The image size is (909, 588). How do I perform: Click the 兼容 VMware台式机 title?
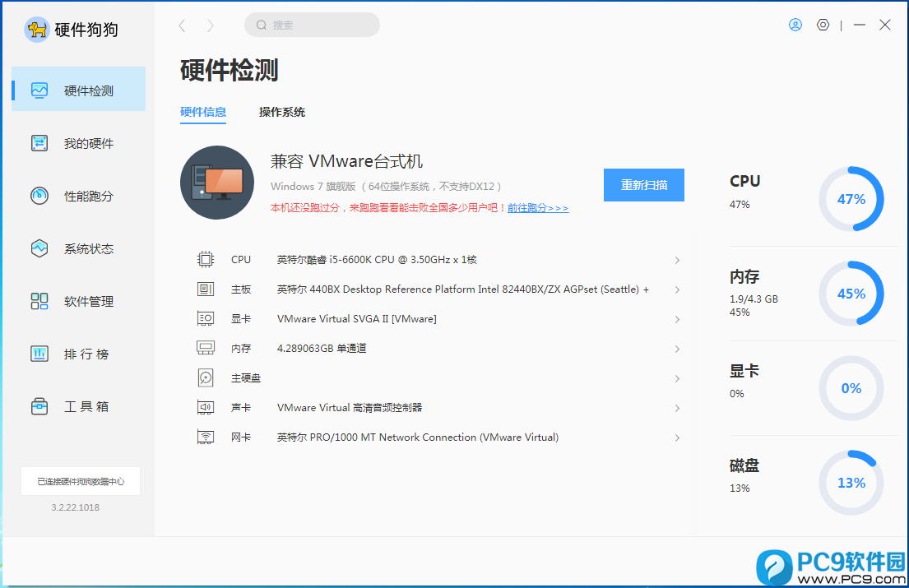(x=346, y=161)
